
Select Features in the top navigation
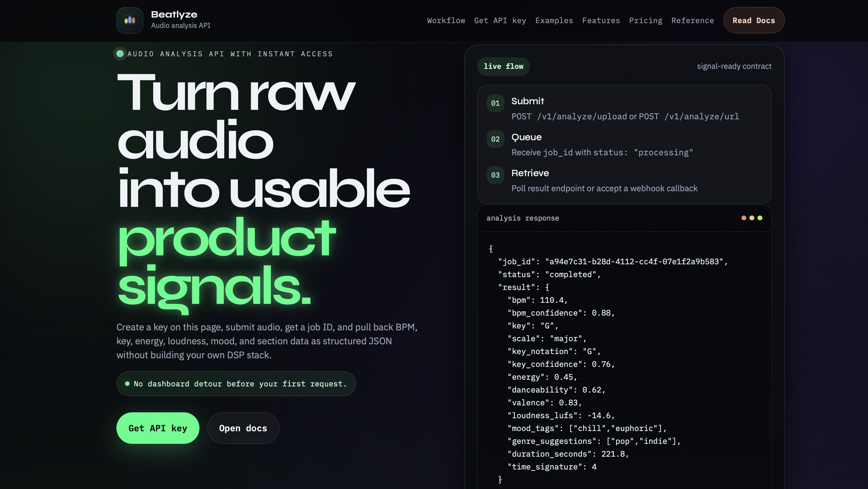[x=601, y=21]
